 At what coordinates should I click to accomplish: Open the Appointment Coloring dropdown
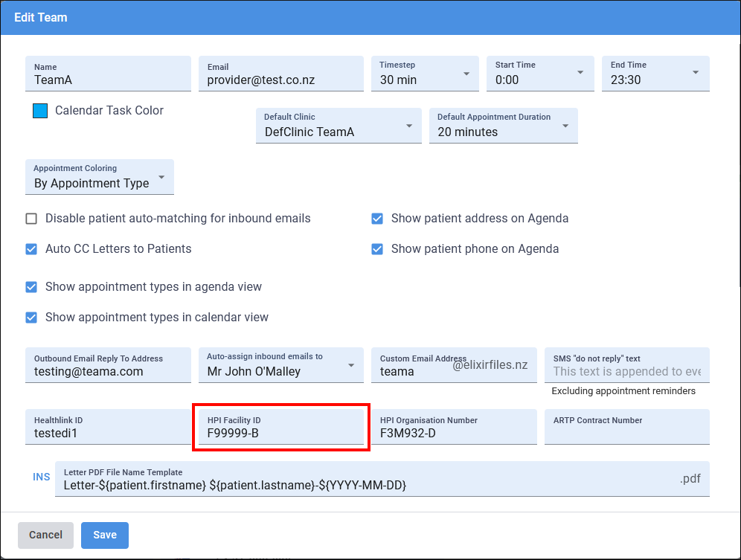click(x=99, y=177)
